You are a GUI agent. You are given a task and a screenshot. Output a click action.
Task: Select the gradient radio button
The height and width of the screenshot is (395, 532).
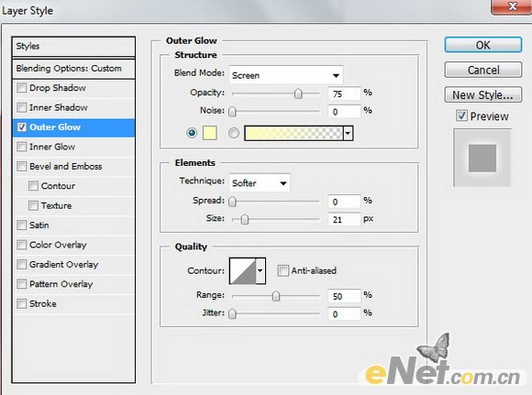233,133
